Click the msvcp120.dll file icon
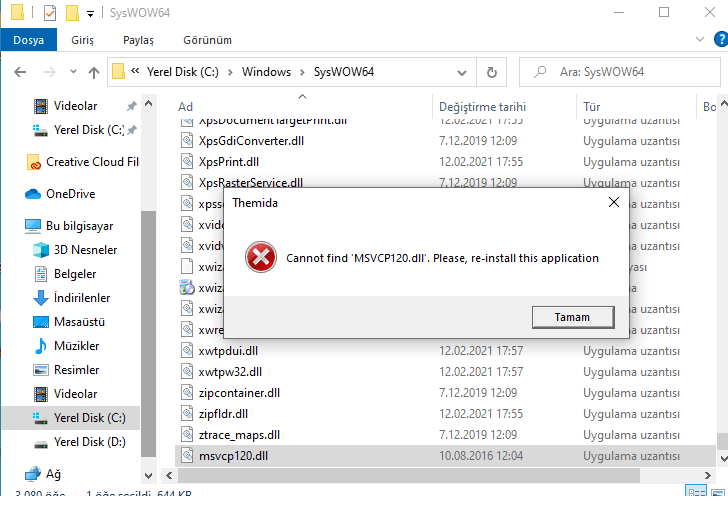The image size is (728, 510). [187, 455]
